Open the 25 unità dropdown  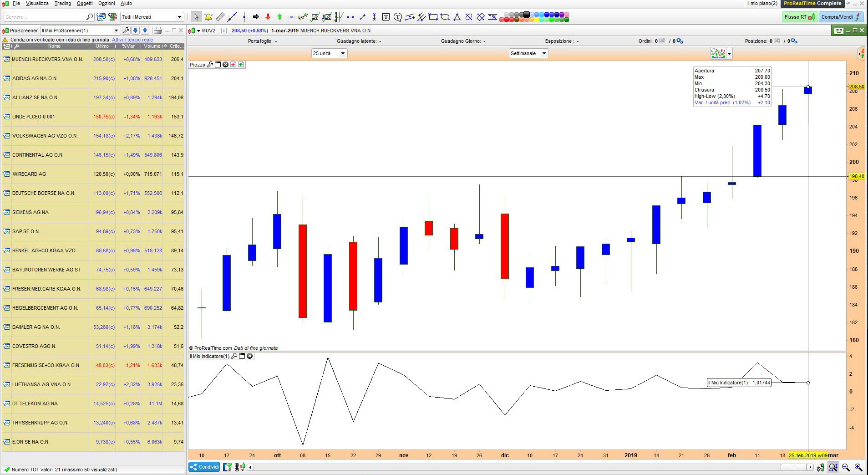click(329, 53)
